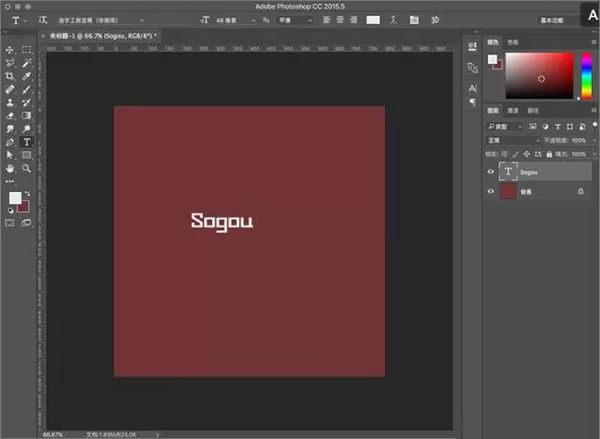Select the History Brush tool

(26, 102)
